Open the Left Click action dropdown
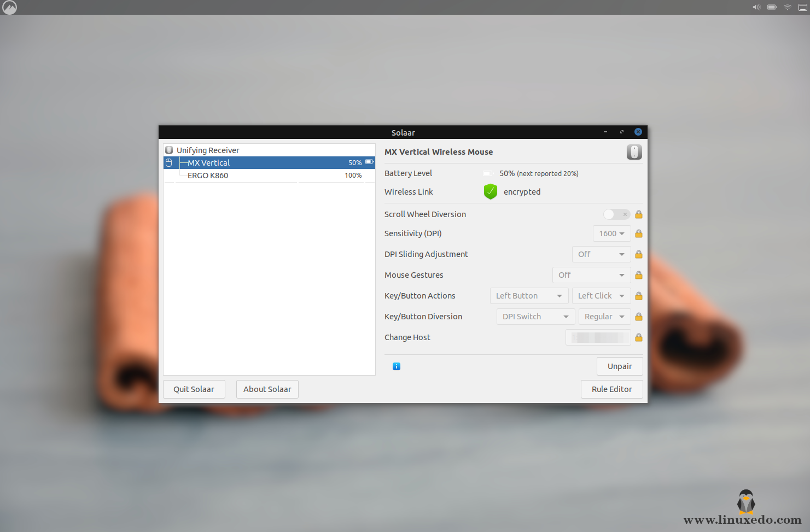Viewport: 810px width, 532px height. click(601, 296)
